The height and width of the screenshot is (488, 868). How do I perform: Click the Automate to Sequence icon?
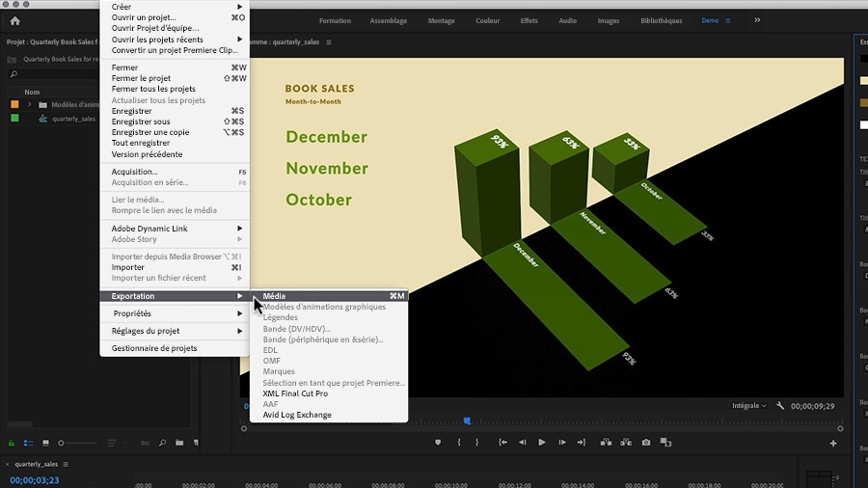(145, 443)
